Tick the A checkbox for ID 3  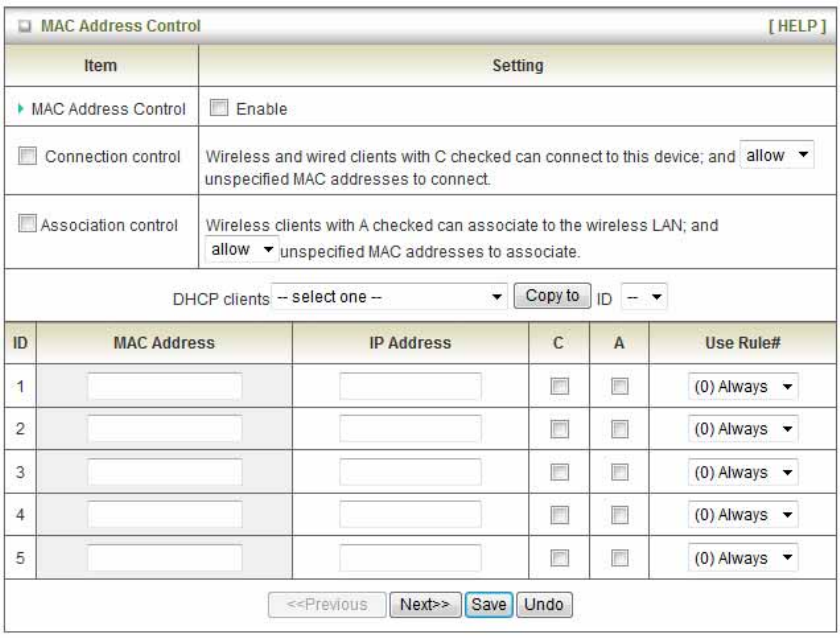[x=619, y=473]
